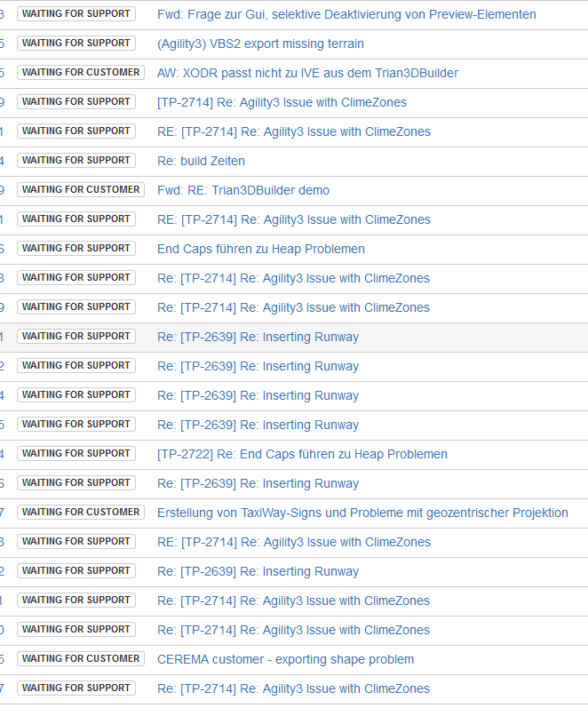Open 'End Caps führen zu Heap Problemen' without TP prefix
Image resolution: width=588 pixels, height=716 pixels.
click(x=261, y=249)
